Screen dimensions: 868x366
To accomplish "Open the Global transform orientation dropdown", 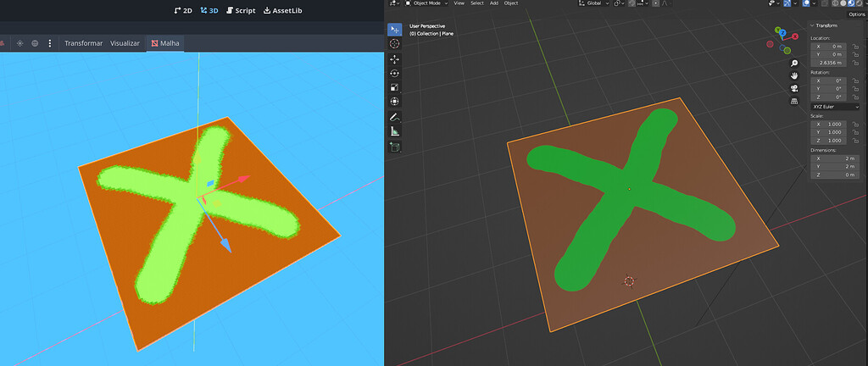I will pos(594,3).
